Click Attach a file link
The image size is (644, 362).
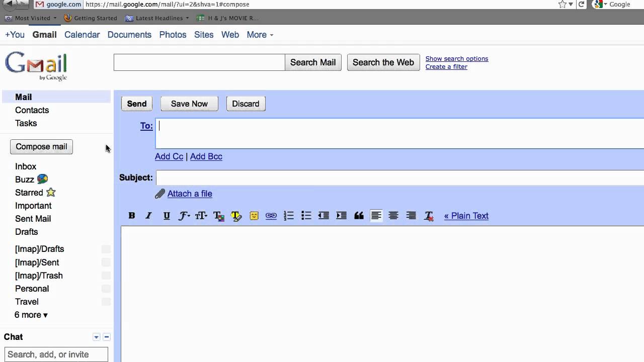[190, 194]
